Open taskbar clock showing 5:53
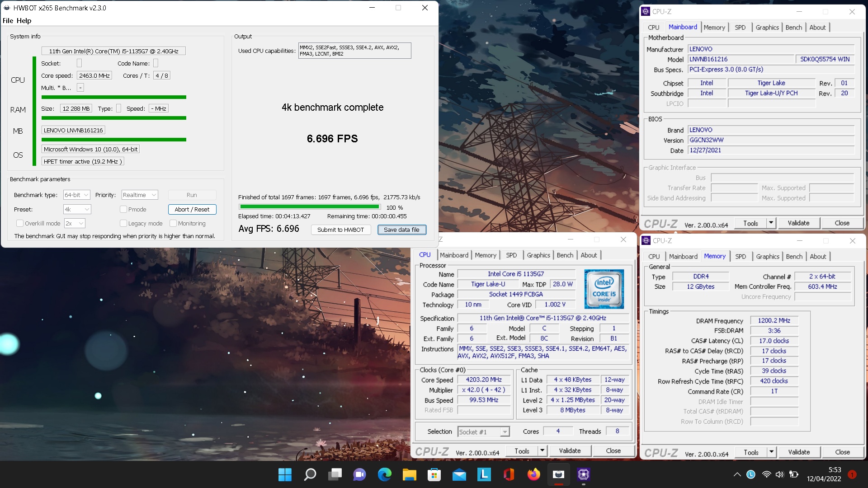This screenshot has width=868, height=488. coord(824,474)
